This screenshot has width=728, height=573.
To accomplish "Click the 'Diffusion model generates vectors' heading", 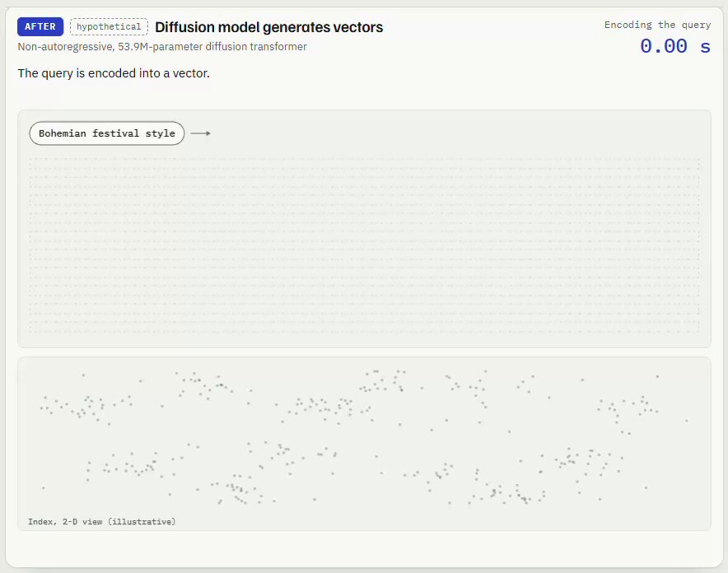I will click(x=268, y=27).
